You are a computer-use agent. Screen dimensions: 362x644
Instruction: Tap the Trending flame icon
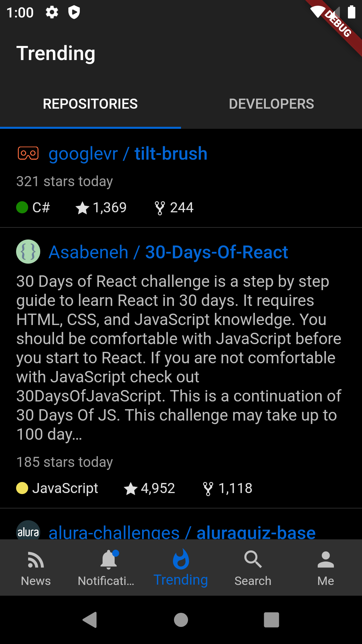pyautogui.click(x=181, y=560)
